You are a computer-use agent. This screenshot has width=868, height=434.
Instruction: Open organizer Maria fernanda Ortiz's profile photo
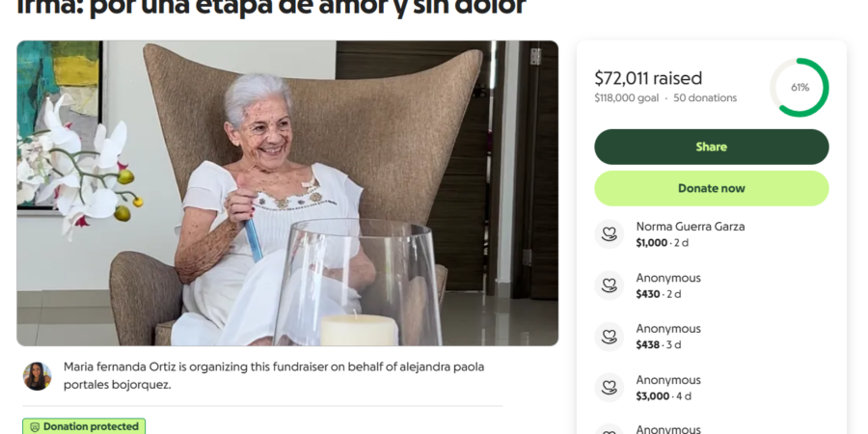(37, 376)
